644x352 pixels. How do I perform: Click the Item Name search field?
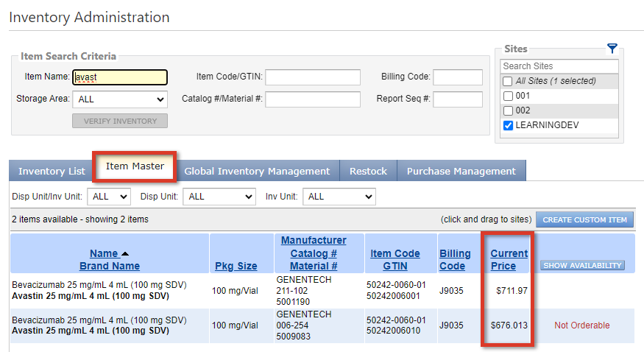120,77
